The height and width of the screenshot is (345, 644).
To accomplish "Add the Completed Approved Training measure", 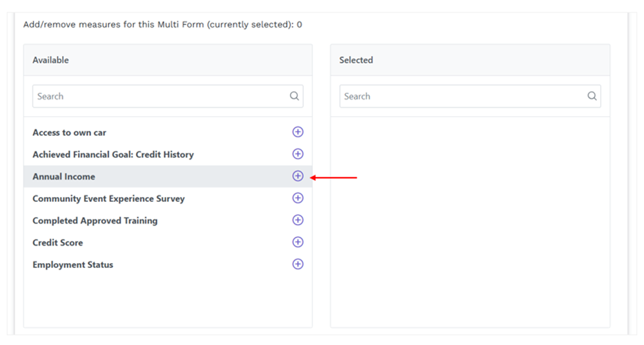I will (298, 220).
